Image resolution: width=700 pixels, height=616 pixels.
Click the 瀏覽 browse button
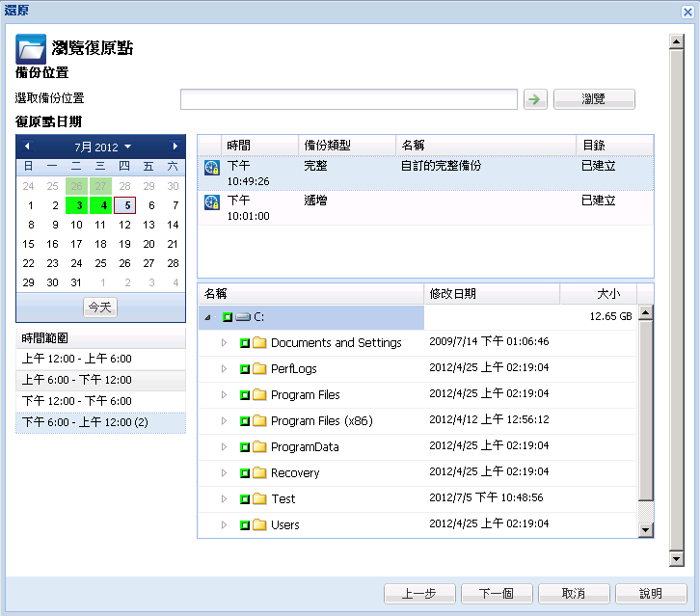click(x=594, y=99)
